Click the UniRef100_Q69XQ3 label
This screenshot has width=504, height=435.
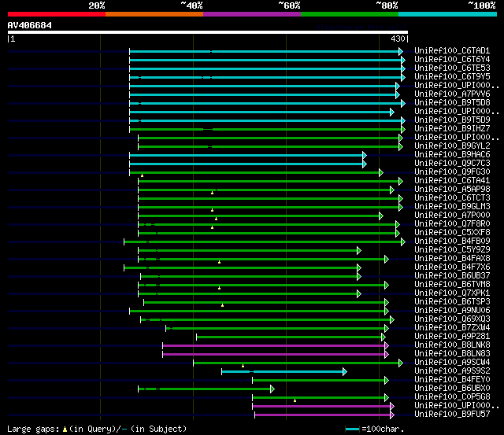point(452,319)
